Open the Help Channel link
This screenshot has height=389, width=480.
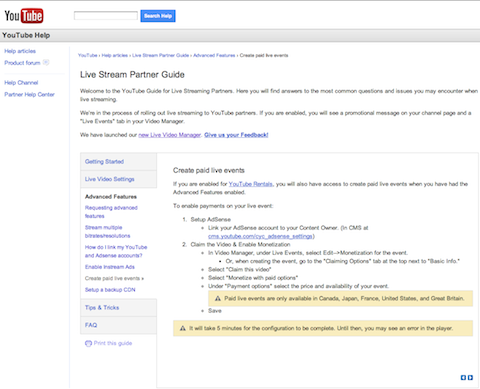[21, 83]
